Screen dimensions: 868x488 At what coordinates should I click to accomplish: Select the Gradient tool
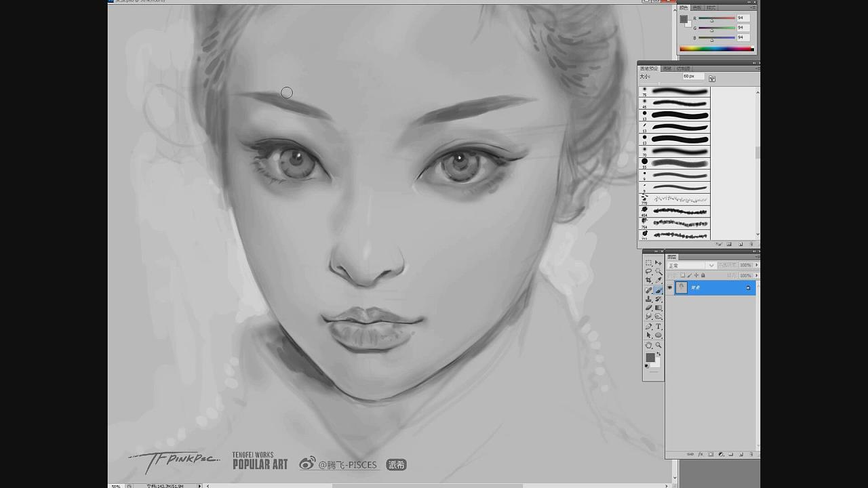pos(658,307)
